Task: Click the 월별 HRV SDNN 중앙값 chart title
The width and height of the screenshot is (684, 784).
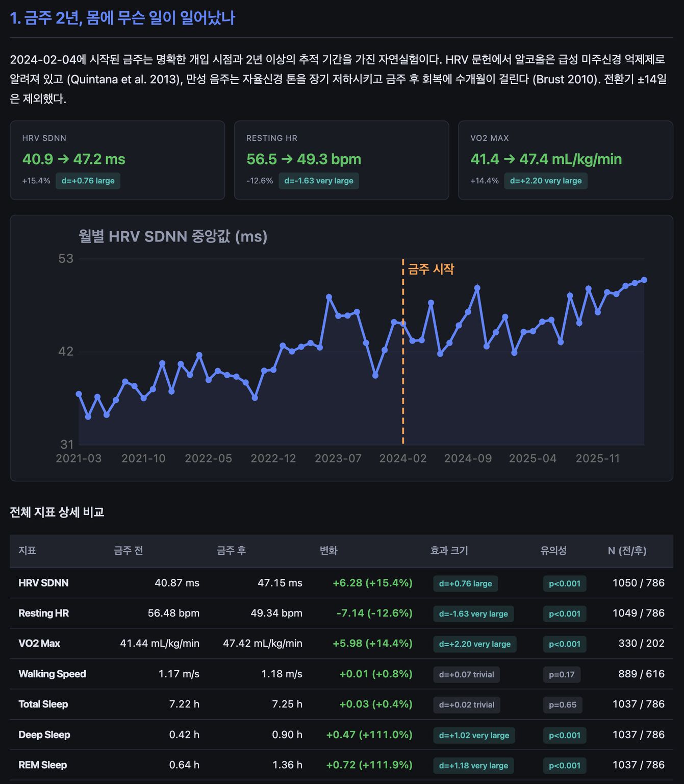Action: [x=173, y=236]
